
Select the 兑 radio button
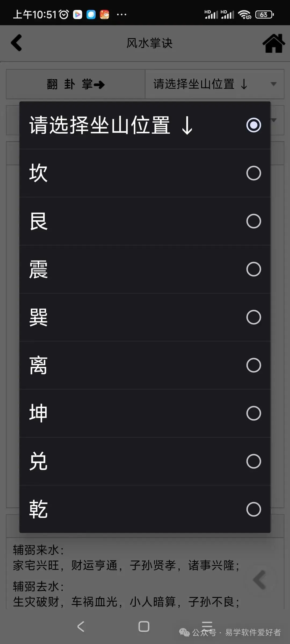tap(253, 461)
